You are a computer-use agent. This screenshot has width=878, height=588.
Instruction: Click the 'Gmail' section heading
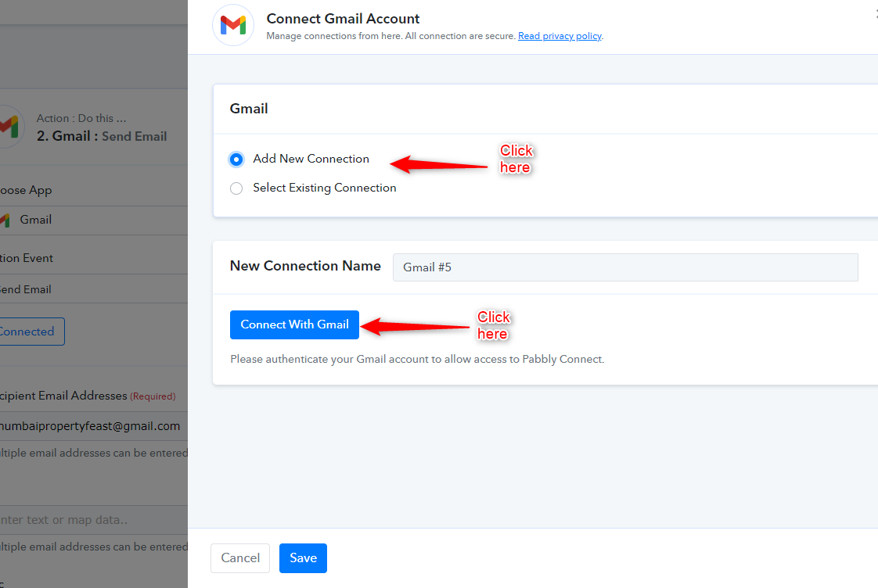tap(249, 109)
